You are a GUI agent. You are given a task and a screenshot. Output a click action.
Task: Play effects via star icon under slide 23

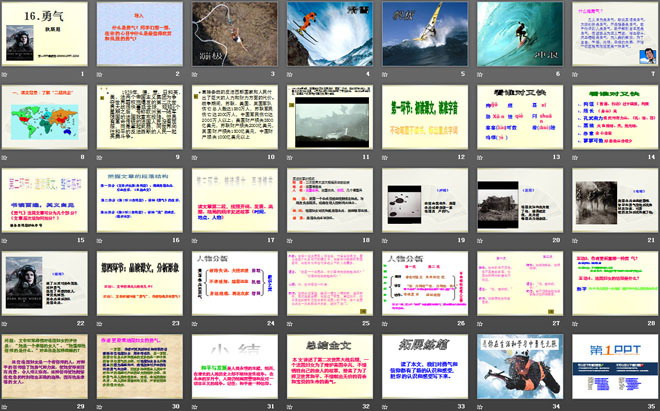[99, 324]
